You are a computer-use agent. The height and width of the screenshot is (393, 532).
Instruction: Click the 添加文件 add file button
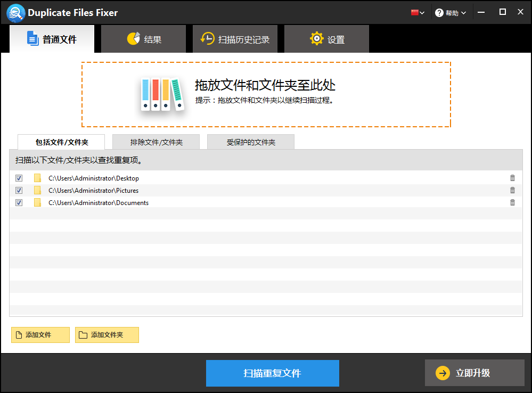pos(40,335)
